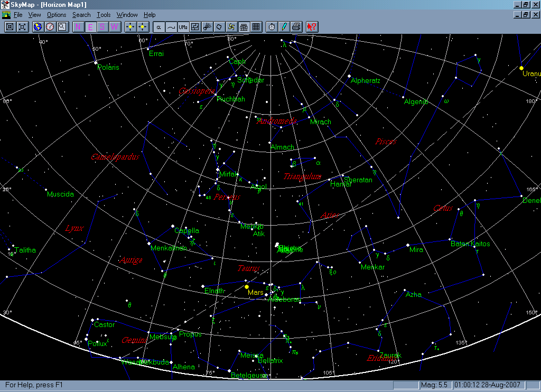This screenshot has width=541, height=392.
Task: Click the Mars label on the map
Action: pyautogui.click(x=256, y=293)
